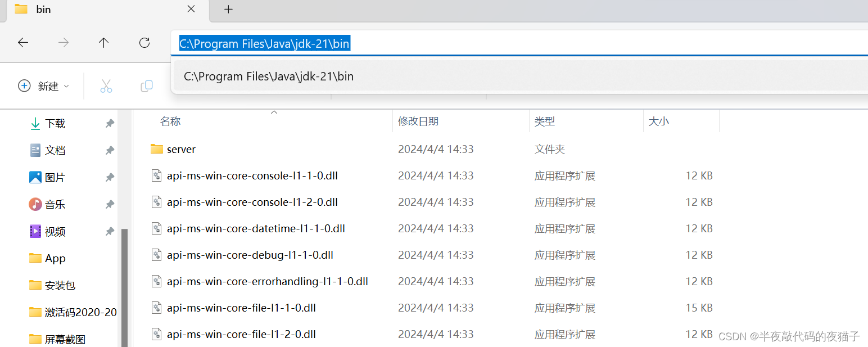The width and height of the screenshot is (868, 347).
Task: Sort by 大小 column header
Action: (658, 121)
